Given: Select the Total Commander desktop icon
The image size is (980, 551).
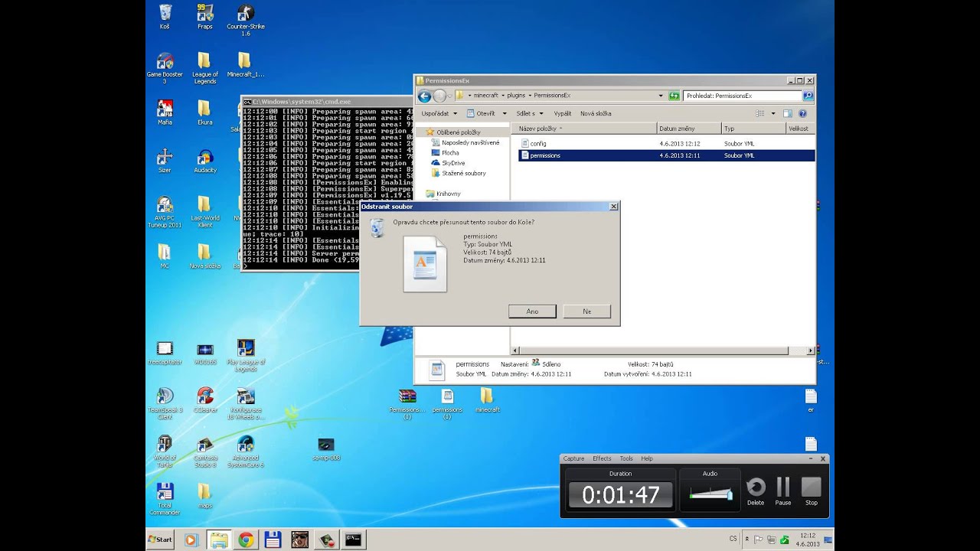Looking at the screenshot, I should pyautogui.click(x=165, y=499).
